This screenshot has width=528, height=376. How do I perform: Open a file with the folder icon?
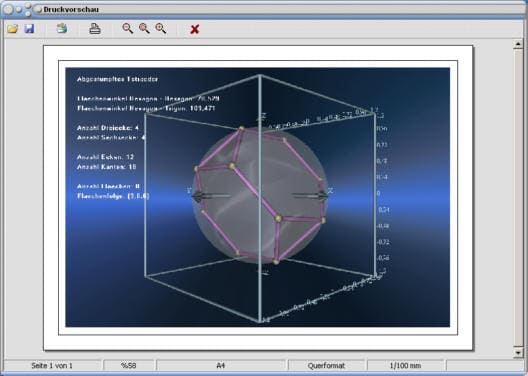[12, 29]
